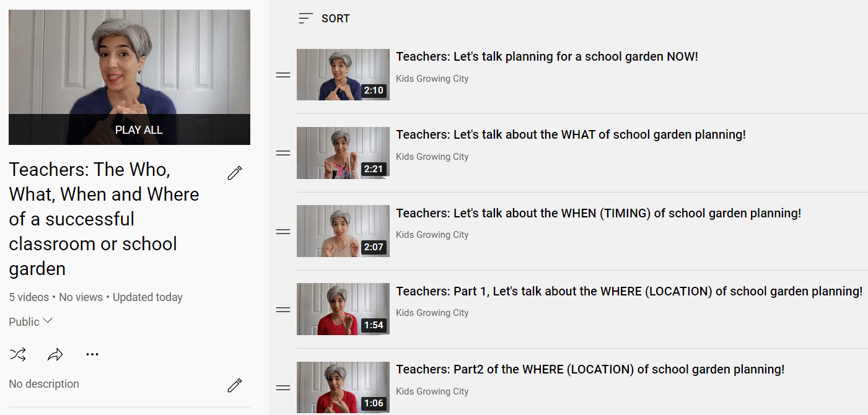Grab the drag handle for the NOW video
This screenshot has width=868, height=415.
283,75
